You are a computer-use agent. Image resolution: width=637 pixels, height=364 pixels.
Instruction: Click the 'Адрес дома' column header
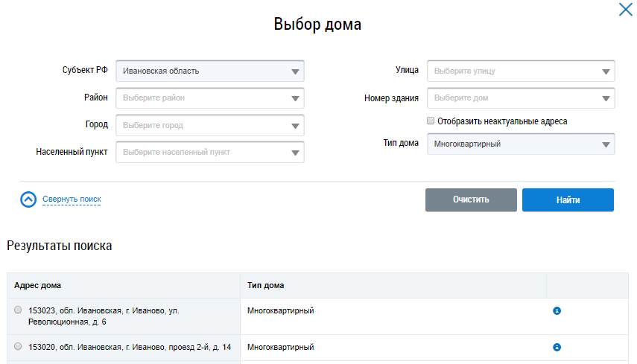click(x=38, y=285)
